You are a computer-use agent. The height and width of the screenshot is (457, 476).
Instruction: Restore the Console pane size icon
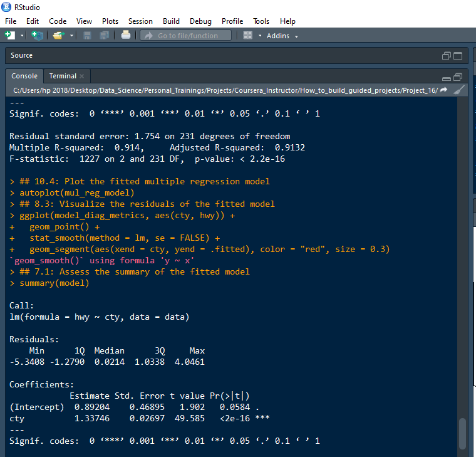pyautogui.click(x=458, y=77)
